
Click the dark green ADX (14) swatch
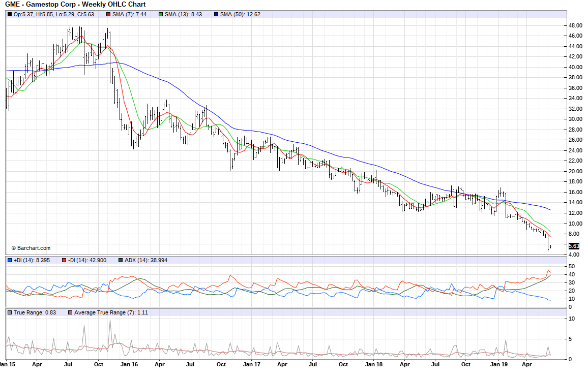(x=121, y=260)
